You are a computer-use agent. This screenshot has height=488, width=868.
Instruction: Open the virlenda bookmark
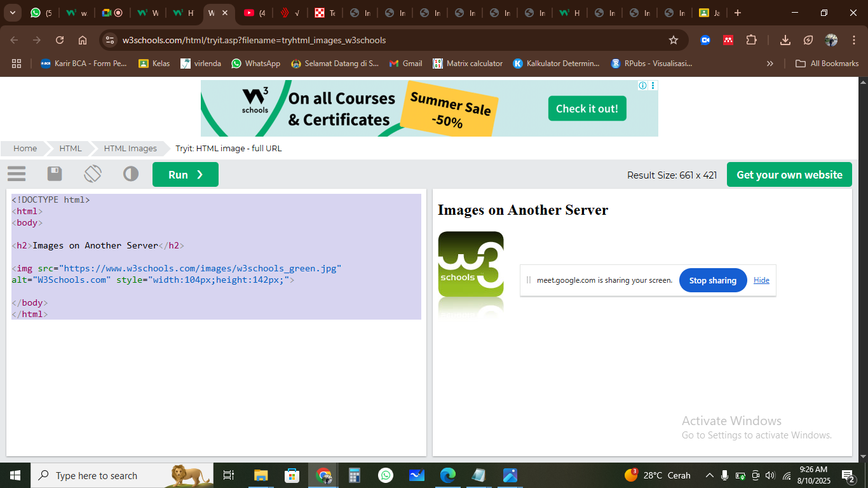pos(201,64)
